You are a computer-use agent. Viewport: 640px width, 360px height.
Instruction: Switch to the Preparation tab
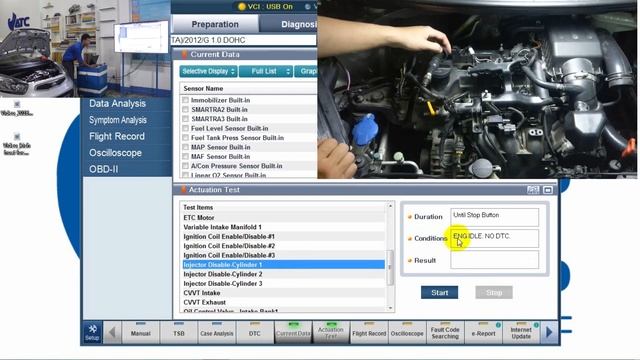point(215,24)
